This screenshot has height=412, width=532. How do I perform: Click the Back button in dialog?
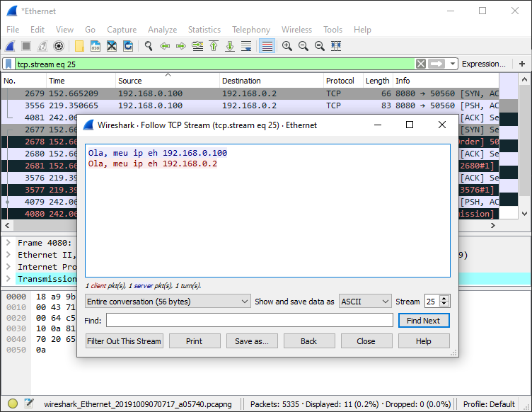(x=309, y=341)
